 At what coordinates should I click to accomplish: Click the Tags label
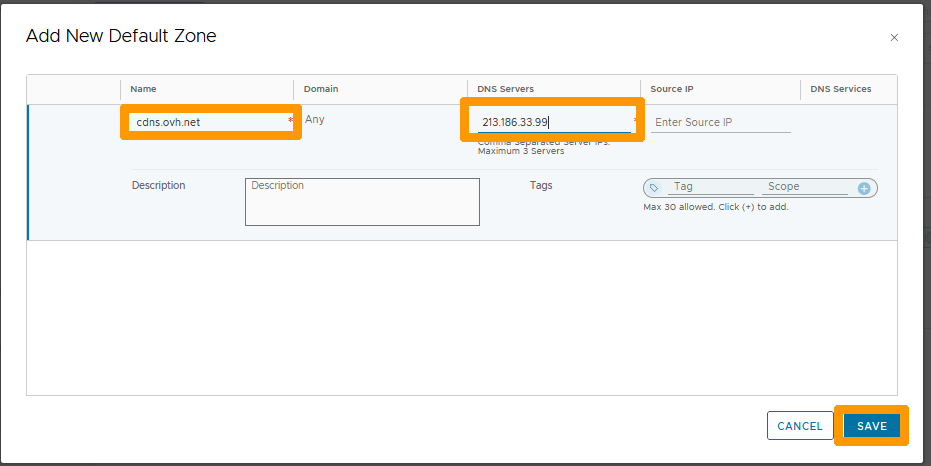pos(541,185)
